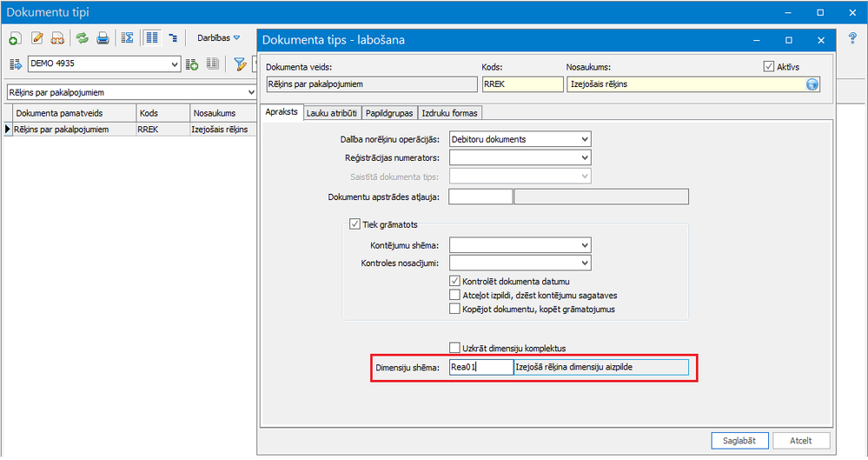This screenshot has height=460, width=868.
Task: Enable Kopējot dokumentu, kopēt grāmatojumus
Action: click(454, 309)
